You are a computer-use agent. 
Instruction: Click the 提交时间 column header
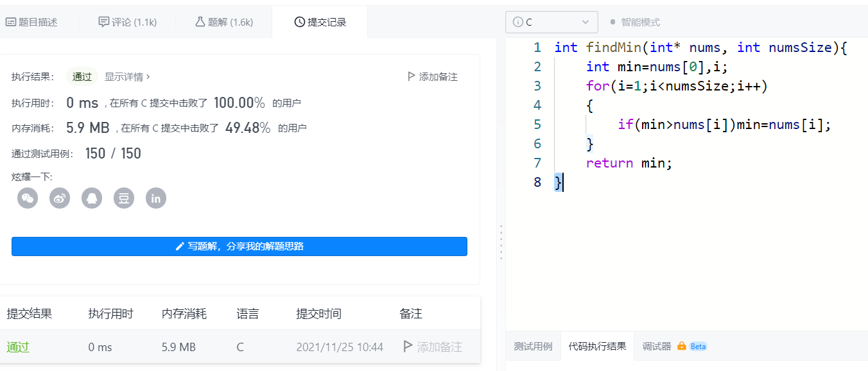point(319,314)
